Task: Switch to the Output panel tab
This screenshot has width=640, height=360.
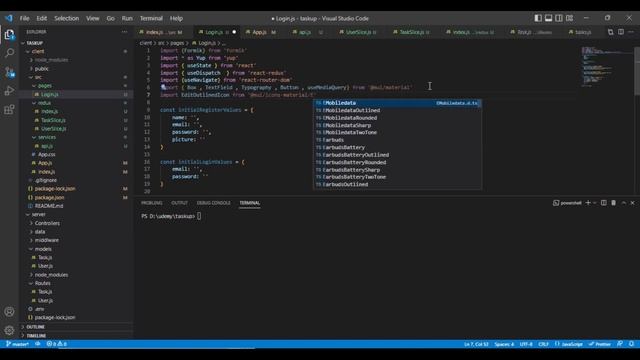Action: pos(179,203)
